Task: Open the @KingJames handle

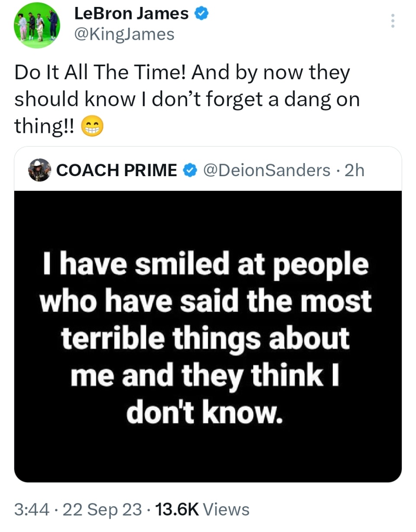Action: 124,33
